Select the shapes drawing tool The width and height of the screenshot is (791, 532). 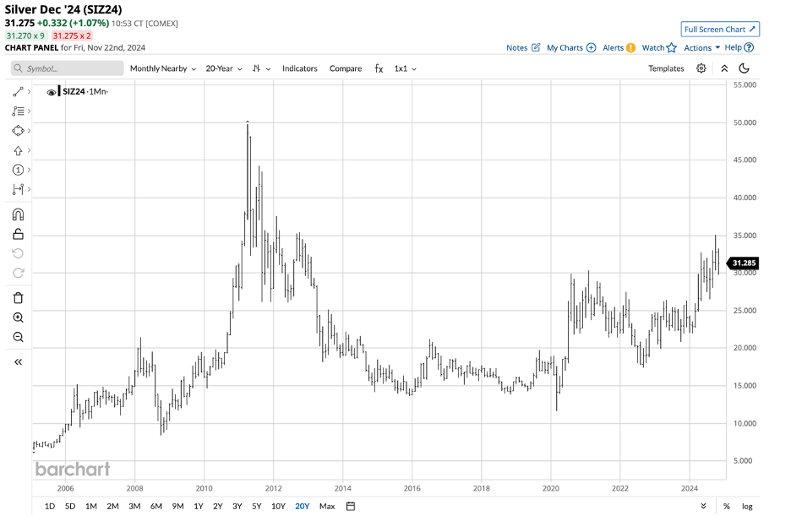click(17, 131)
